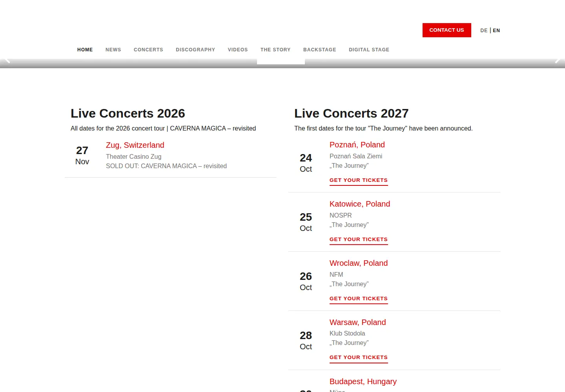565x392 pixels.
Task: Click the 26 Oct date
Action: pyautogui.click(x=306, y=281)
